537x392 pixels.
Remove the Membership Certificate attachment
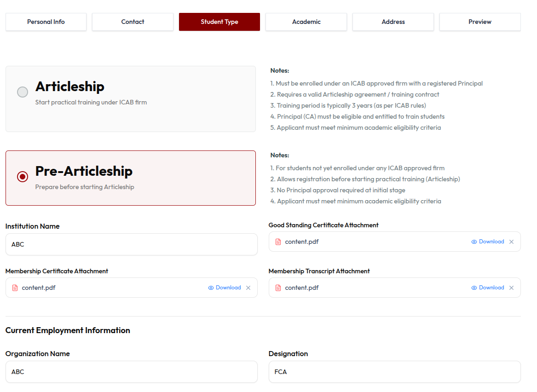248,288
